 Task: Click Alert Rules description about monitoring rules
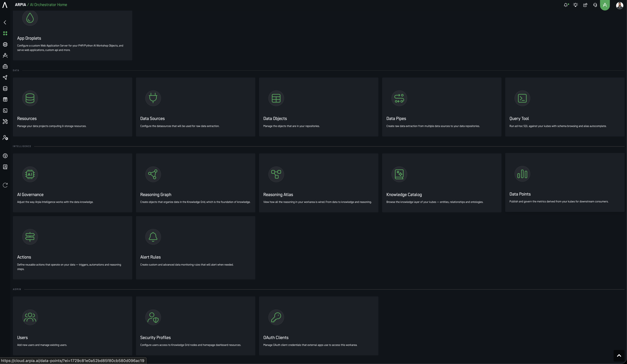[x=187, y=265]
